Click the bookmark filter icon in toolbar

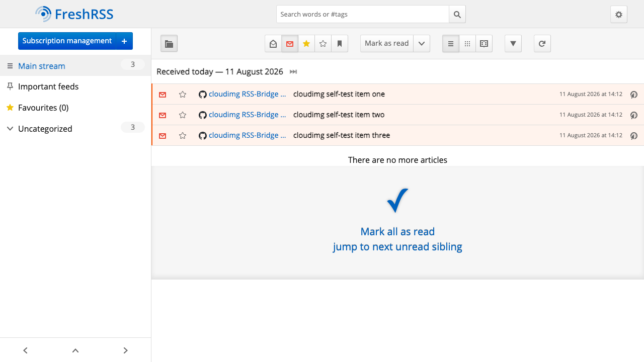340,44
